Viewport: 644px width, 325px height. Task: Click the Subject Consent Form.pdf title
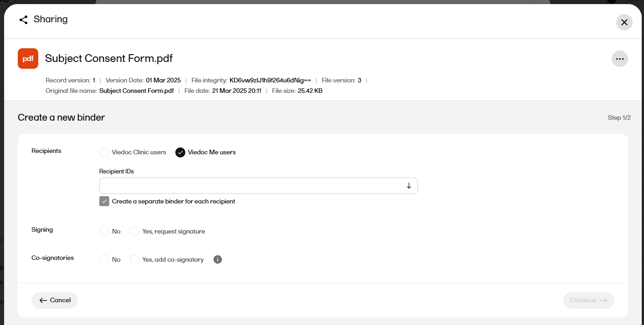point(109,59)
